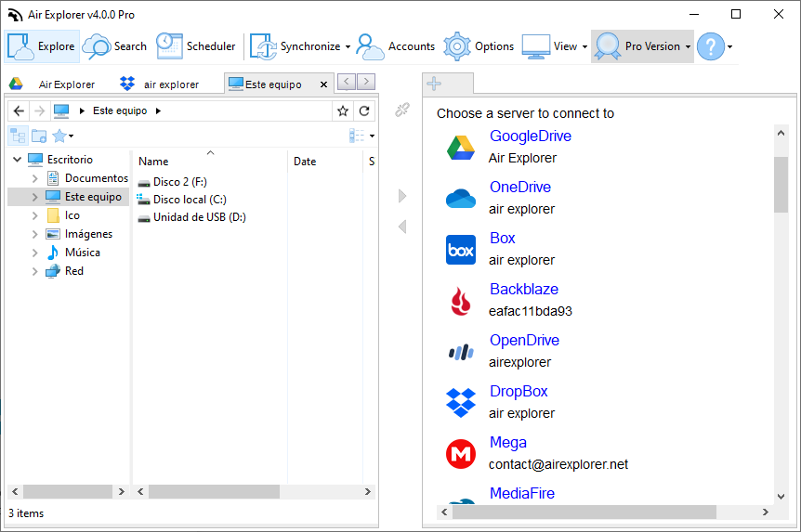Open the View menu
This screenshot has height=532, width=801.
click(x=555, y=46)
